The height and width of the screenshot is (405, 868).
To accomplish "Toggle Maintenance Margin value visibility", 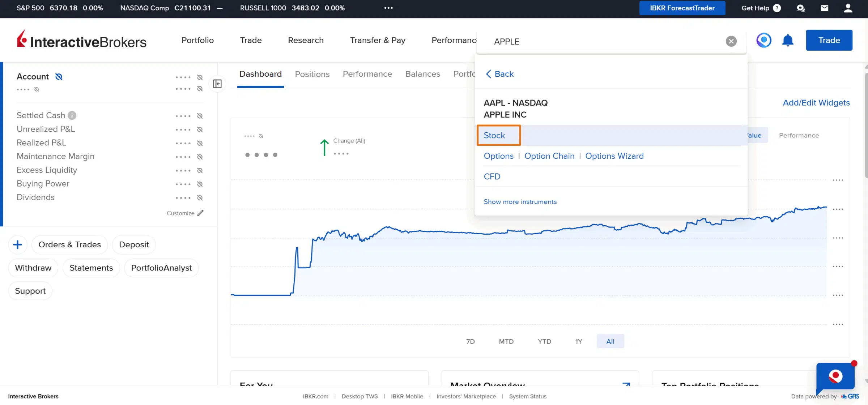I will coord(200,157).
